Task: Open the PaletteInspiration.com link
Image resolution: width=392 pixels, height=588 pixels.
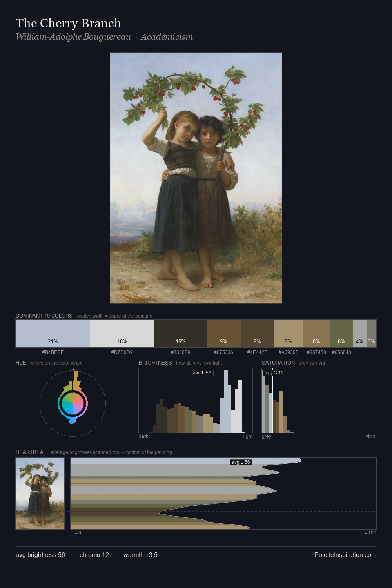Action: (x=345, y=555)
